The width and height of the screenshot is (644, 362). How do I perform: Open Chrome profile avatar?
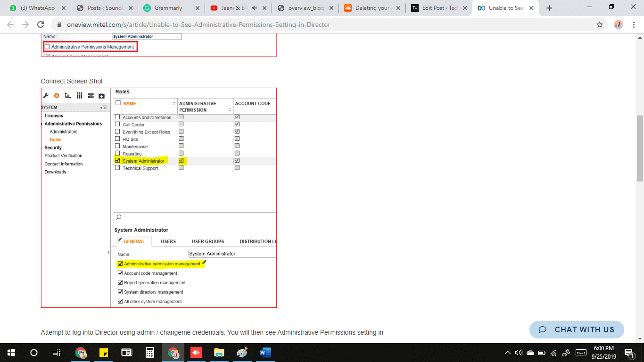619,25
